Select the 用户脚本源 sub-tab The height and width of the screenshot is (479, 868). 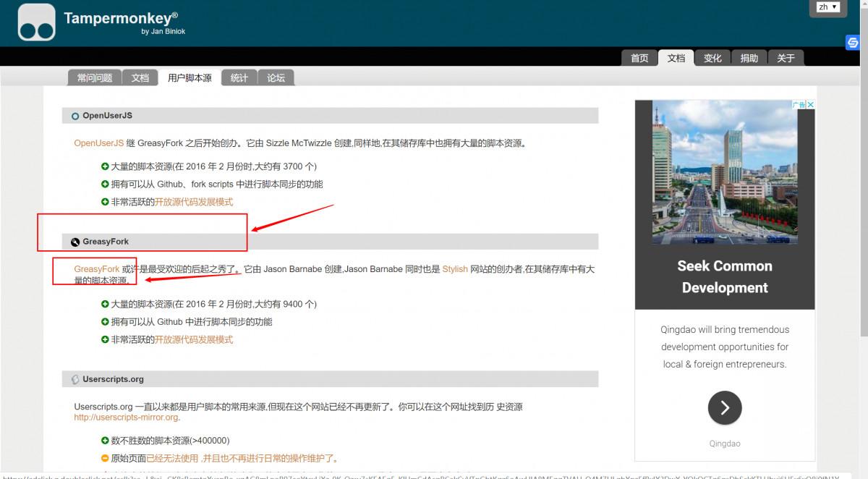click(190, 77)
